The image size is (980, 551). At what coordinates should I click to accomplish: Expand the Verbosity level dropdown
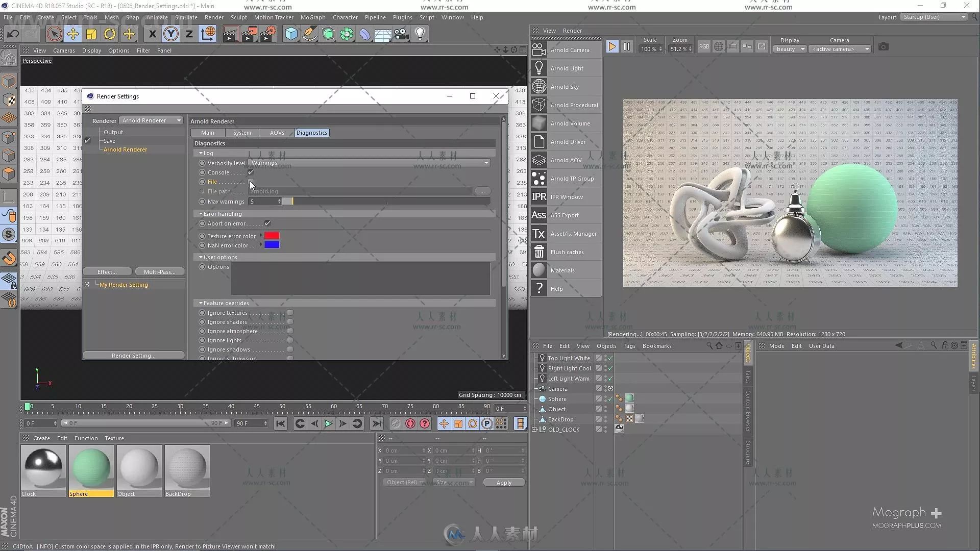pyautogui.click(x=486, y=162)
